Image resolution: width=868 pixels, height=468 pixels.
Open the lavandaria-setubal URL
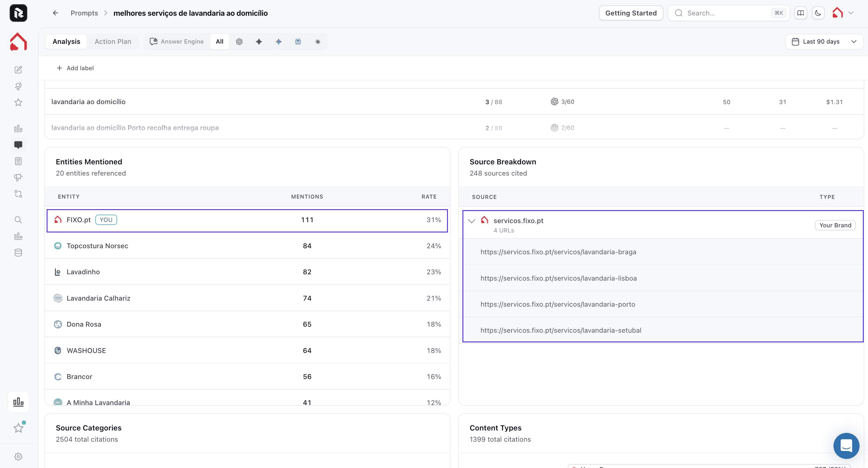click(x=561, y=330)
